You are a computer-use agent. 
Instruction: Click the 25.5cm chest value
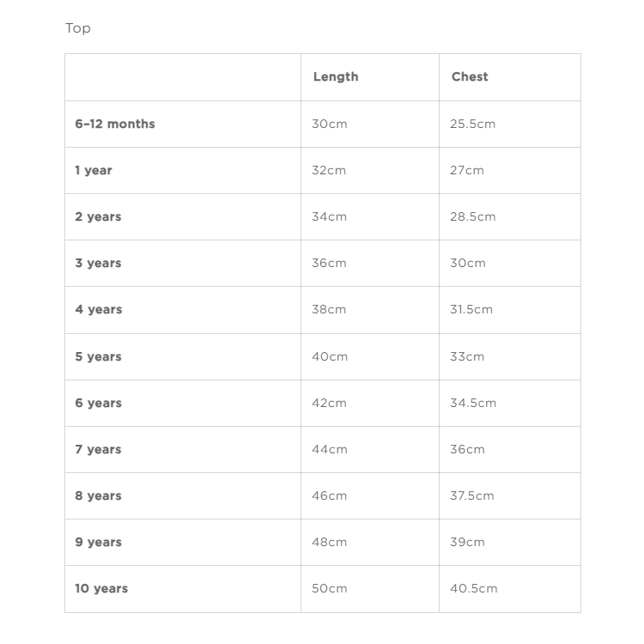coord(473,124)
